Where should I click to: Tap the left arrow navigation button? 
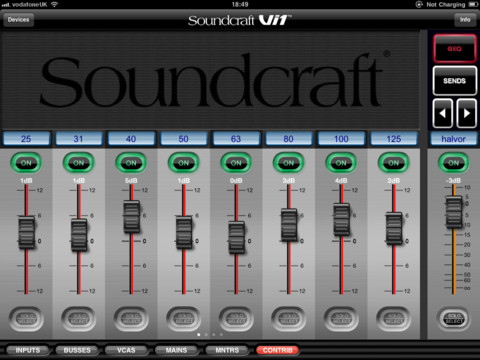coord(442,113)
